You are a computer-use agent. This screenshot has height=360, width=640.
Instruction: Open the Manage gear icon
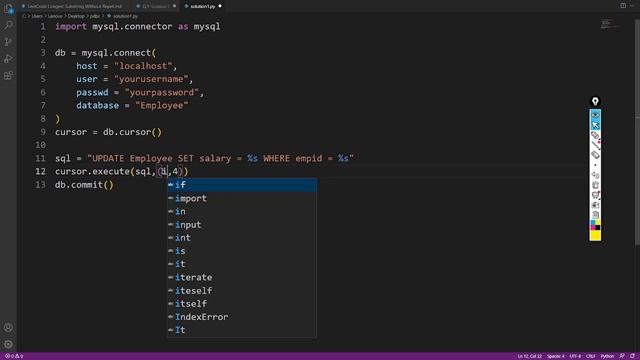[8, 344]
